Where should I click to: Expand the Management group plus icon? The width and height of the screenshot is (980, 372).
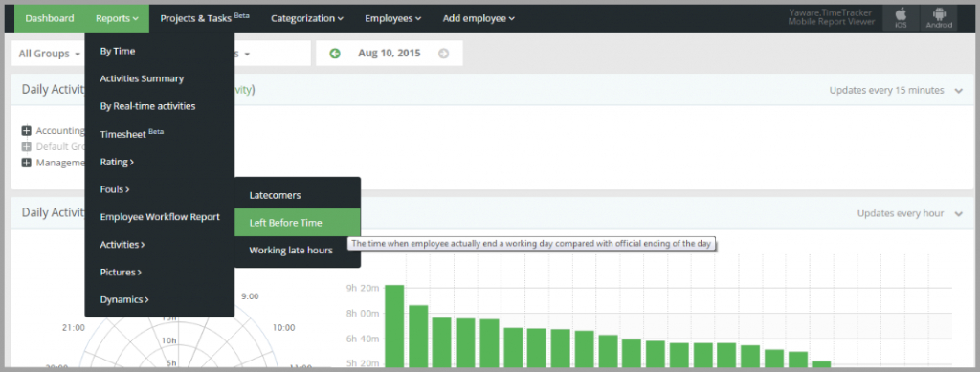tap(26, 163)
